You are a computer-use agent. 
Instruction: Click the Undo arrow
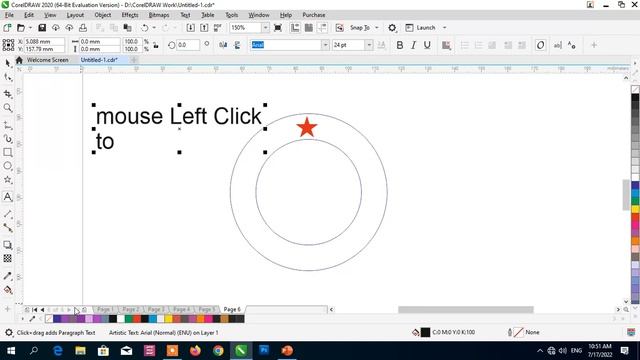point(144,28)
